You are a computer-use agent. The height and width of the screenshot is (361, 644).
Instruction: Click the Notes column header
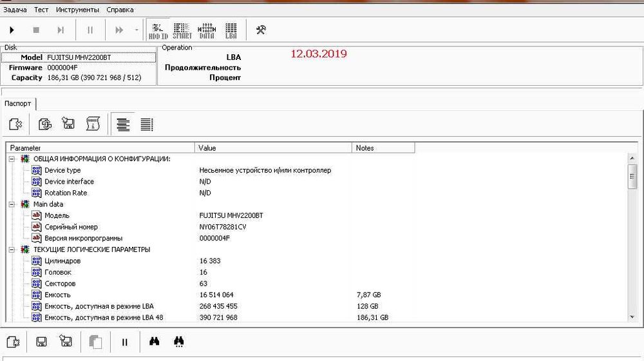(383, 148)
